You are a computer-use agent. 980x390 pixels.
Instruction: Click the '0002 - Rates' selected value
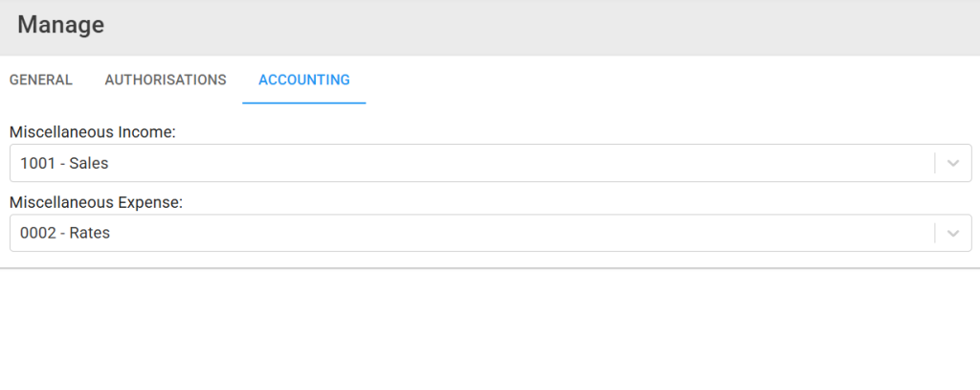point(65,233)
